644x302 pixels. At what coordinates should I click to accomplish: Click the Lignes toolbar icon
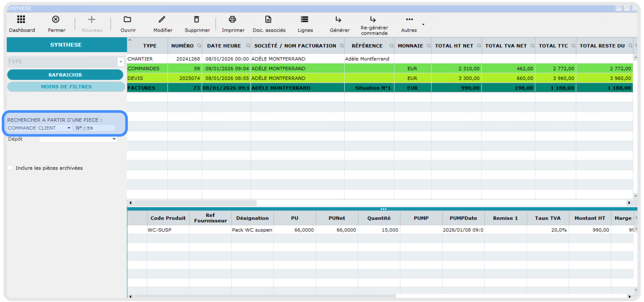coord(305,20)
